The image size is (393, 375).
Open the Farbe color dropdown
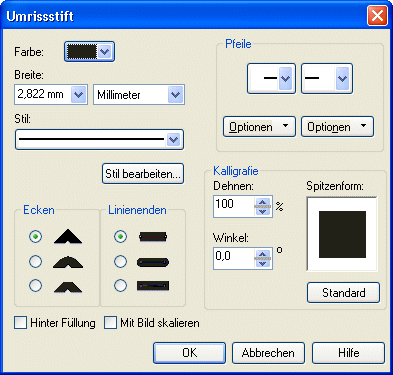pos(105,52)
